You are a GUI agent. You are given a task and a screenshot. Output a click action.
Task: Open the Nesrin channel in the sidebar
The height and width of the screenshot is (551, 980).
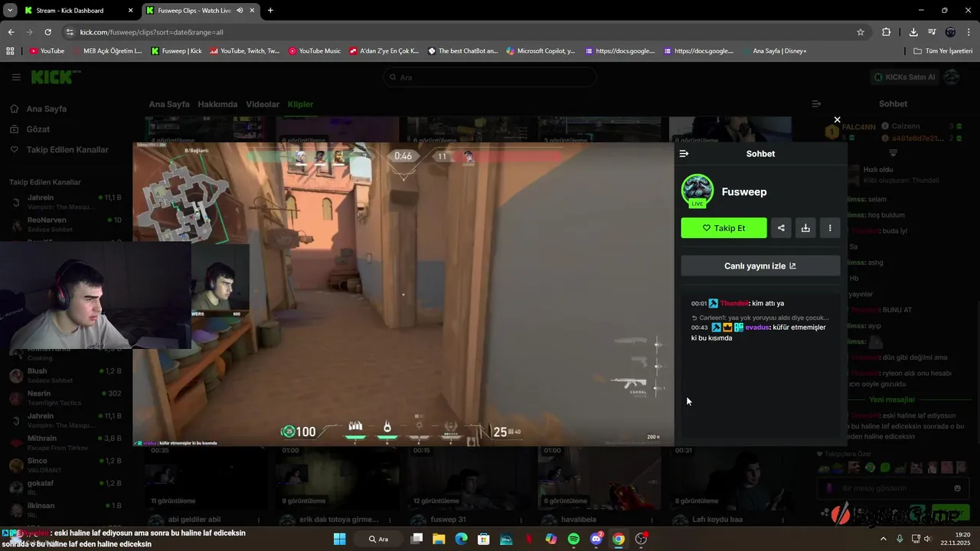[65, 398]
